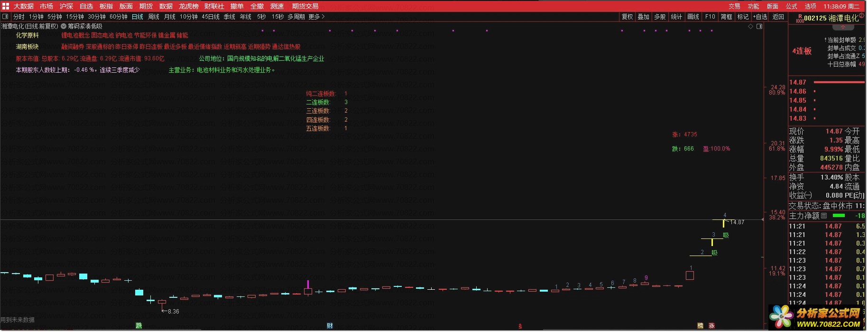Switch to the 分时 period tab

click(19, 17)
